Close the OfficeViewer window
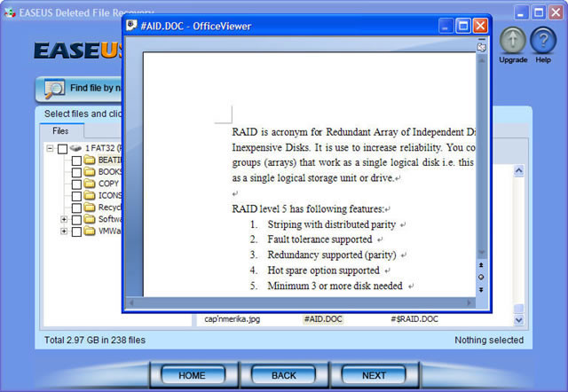 tap(480, 26)
